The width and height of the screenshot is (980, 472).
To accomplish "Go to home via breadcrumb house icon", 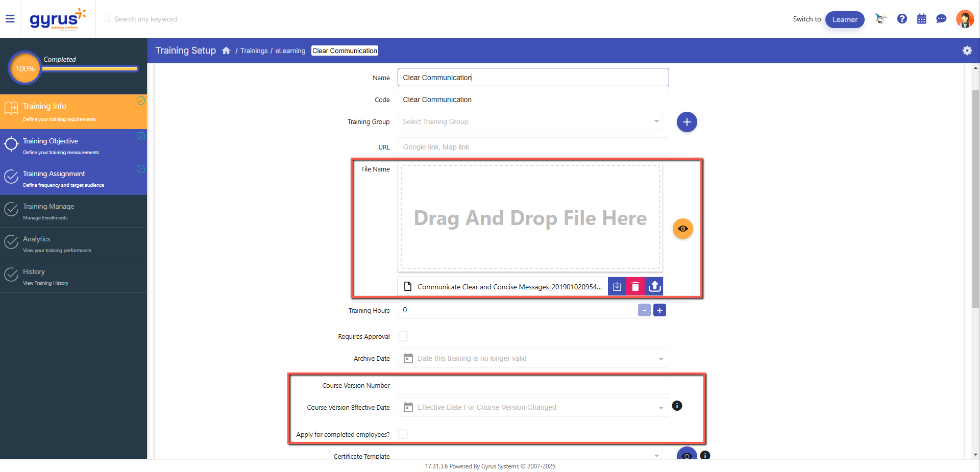I will pos(226,51).
